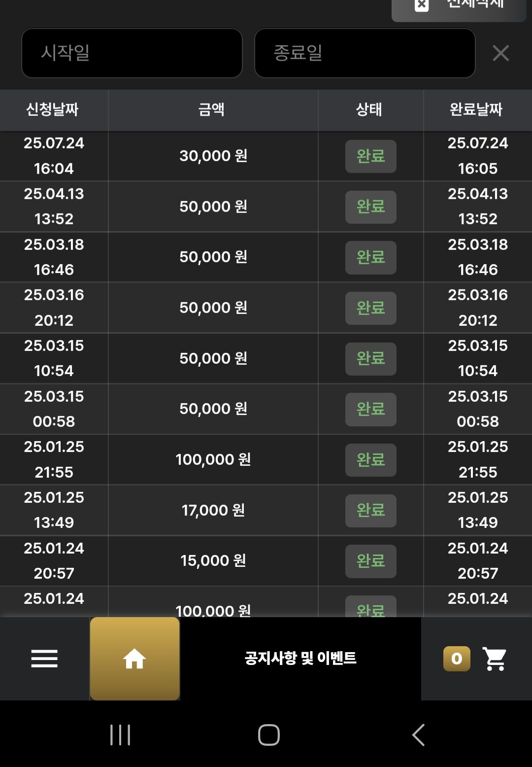Tap the Android home navigation button

point(269,735)
